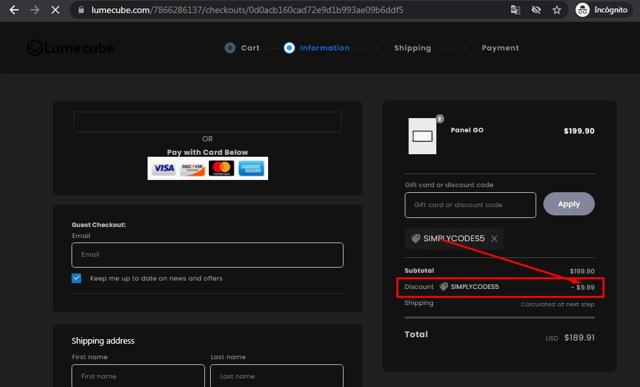640x387 pixels.
Task: Bookmark this page with the star icon
Action: (557, 10)
